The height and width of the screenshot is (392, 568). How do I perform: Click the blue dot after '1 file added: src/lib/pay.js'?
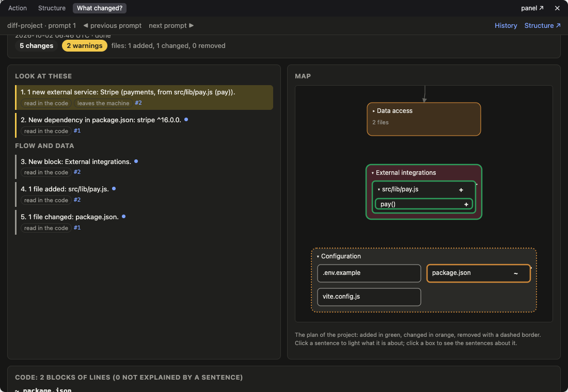coord(114,189)
